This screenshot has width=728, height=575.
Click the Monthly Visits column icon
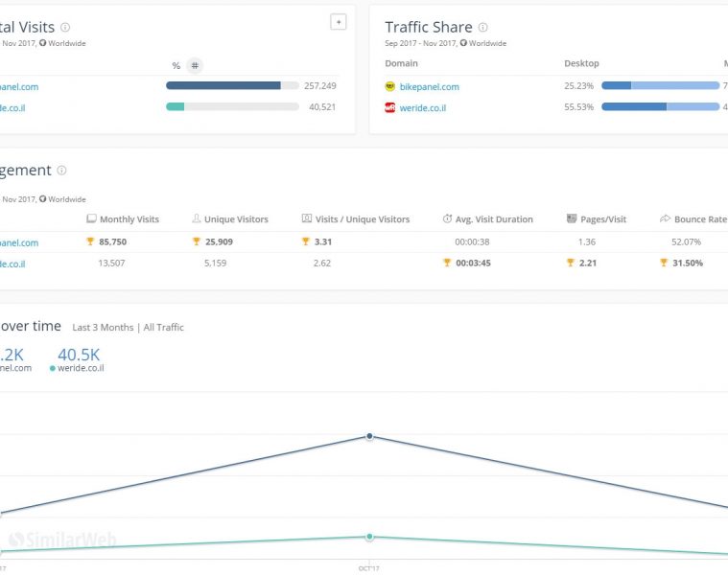point(91,219)
